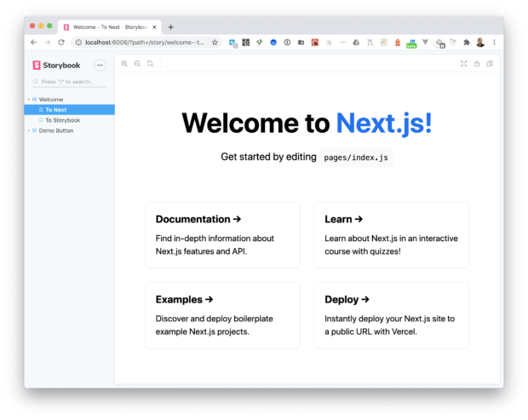The height and width of the screenshot is (420, 528).
Task: Open the Next.js! link in heading
Action: click(384, 124)
